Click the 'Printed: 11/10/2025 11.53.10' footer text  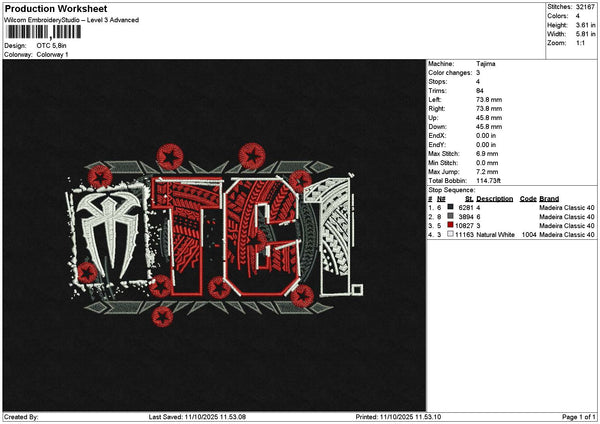(x=398, y=417)
